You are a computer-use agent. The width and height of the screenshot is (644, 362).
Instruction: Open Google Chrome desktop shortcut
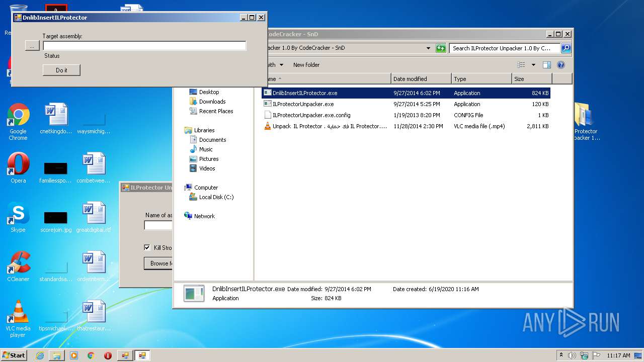coord(18,122)
